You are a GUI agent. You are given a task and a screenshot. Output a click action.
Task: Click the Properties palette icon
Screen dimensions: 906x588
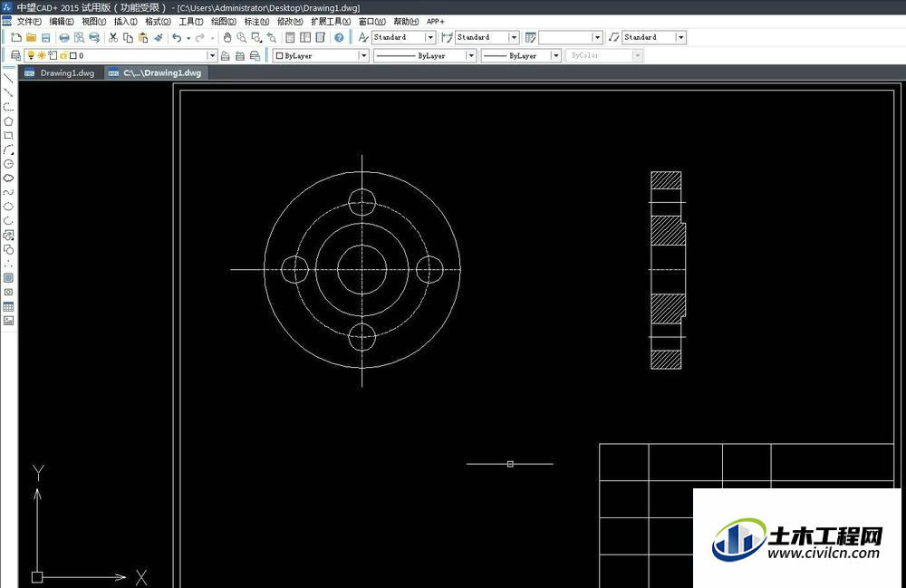pyautogui.click(x=290, y=37)
